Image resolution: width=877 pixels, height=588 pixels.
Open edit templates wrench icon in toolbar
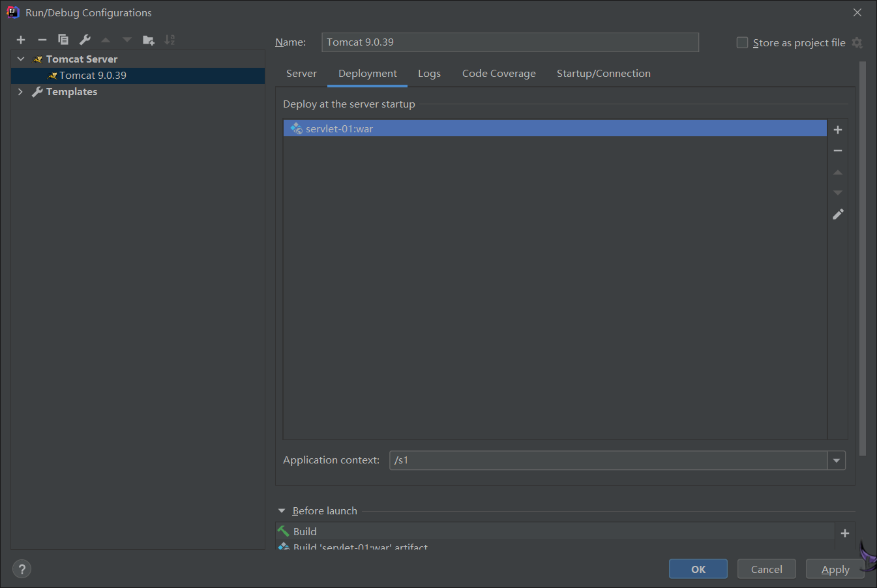tap(85, 40)
